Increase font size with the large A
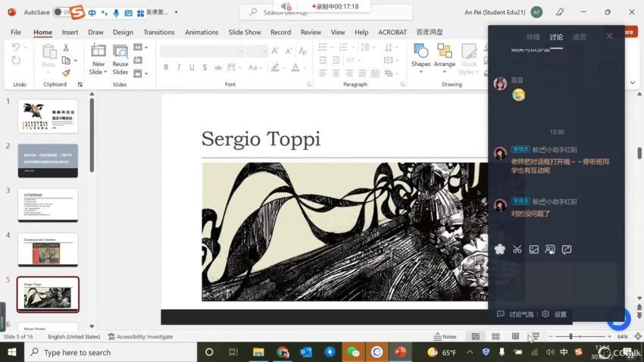 275,51
